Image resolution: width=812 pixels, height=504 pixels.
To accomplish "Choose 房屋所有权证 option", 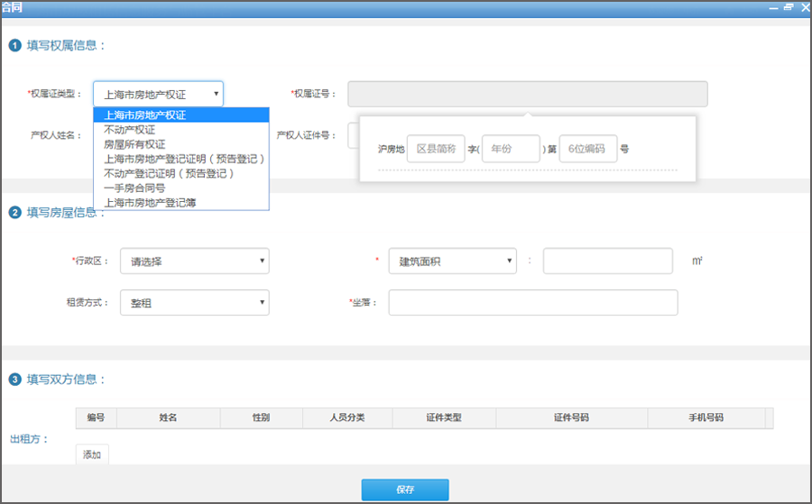I will tap(181, 144).
